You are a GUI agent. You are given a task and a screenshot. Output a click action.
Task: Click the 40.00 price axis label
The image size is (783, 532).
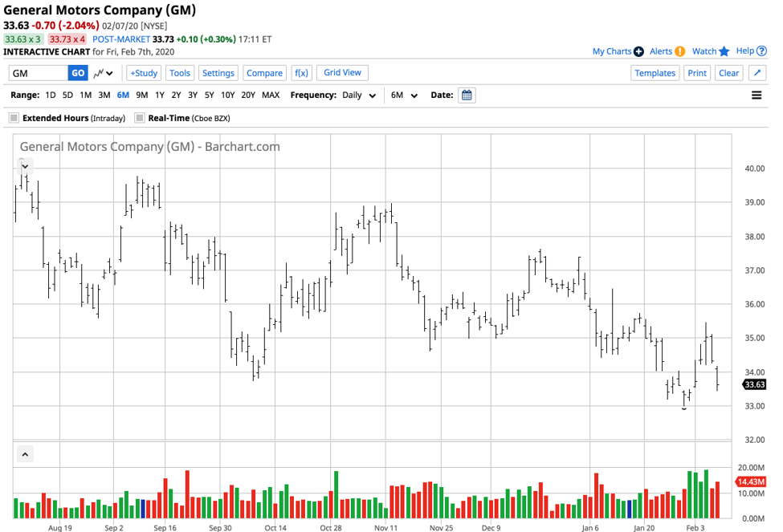755,169
